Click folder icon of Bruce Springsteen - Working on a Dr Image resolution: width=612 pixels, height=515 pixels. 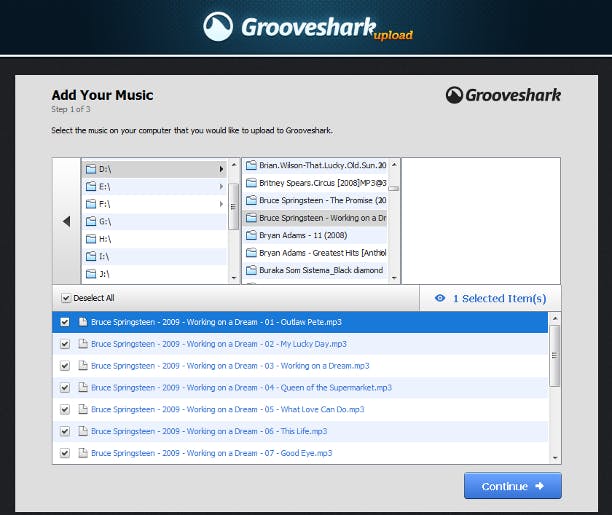(251, 218)
